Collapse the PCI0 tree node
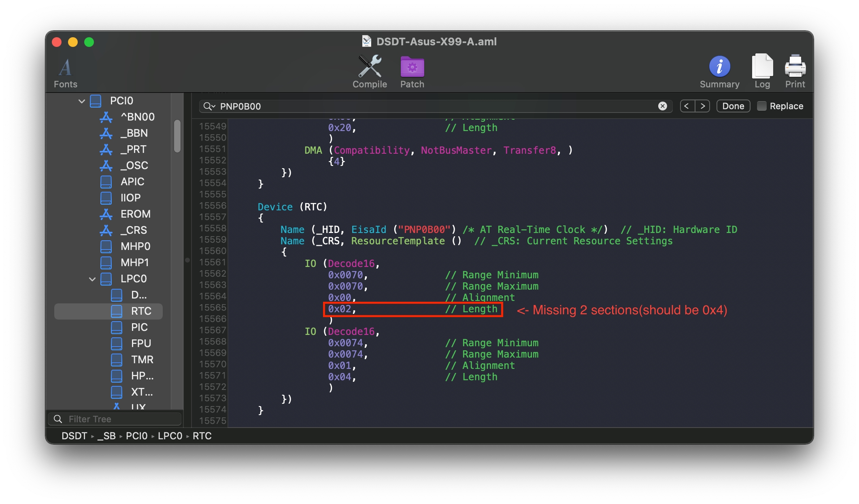This screenshot has height=504, width=859. pyautogui.click(x=82, y=101)
